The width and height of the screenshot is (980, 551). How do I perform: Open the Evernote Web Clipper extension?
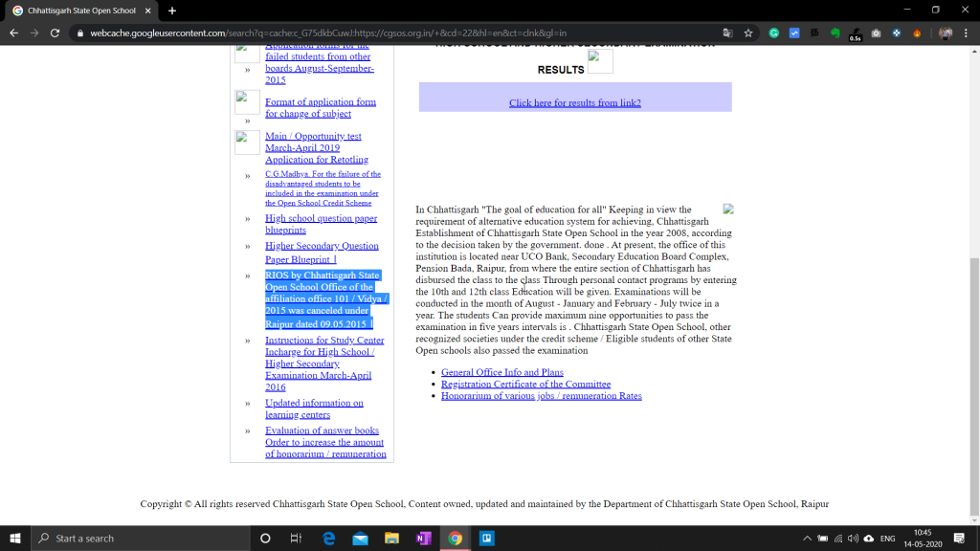click(835, 33)
